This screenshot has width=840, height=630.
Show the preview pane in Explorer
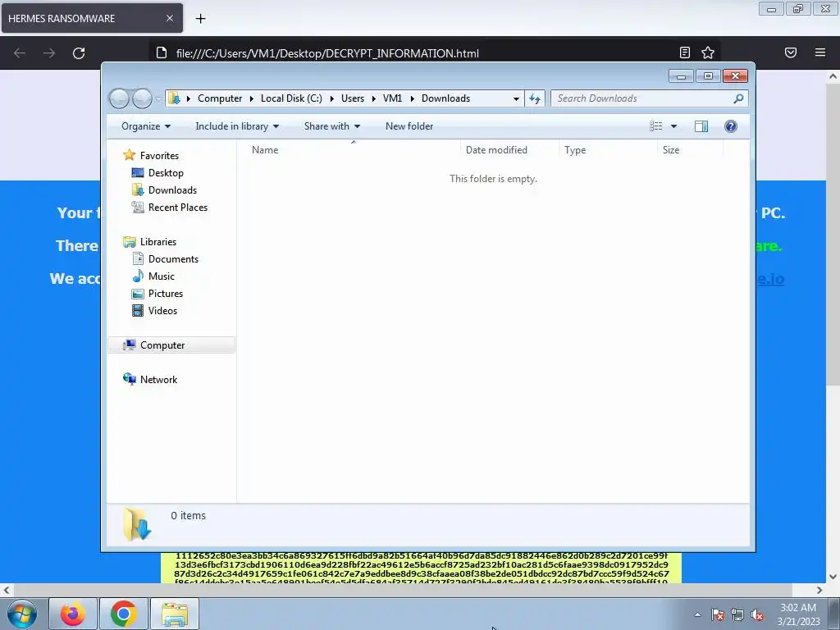pos(701,126)
